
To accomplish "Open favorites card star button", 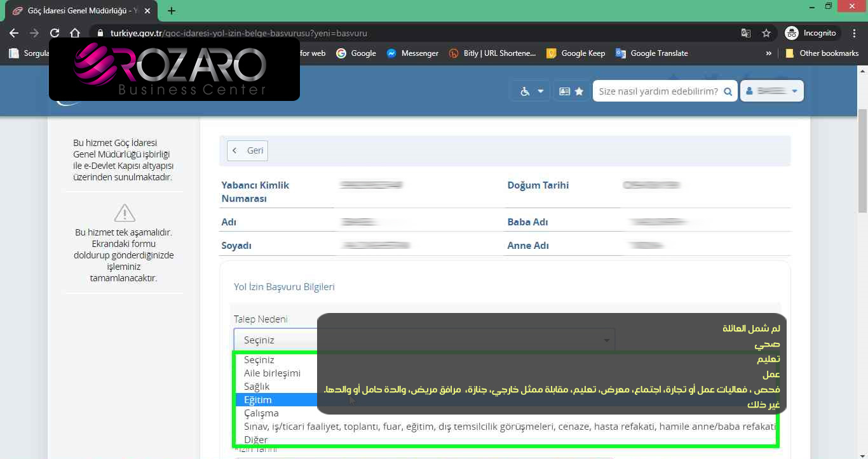I will point(571,91).
